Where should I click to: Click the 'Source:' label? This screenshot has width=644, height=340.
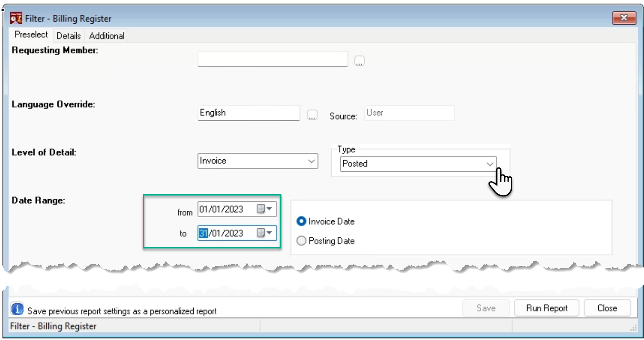343,116
